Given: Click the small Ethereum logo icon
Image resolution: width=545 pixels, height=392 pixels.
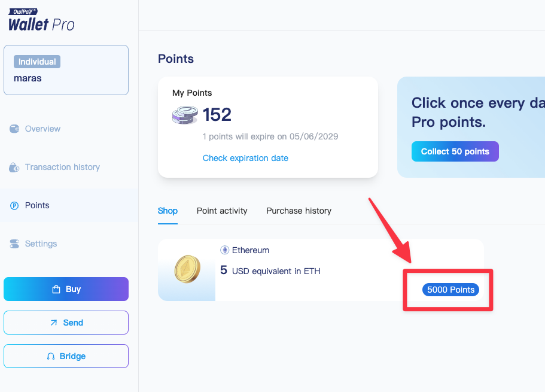Looking at the screenshot, I should [225, 250].
